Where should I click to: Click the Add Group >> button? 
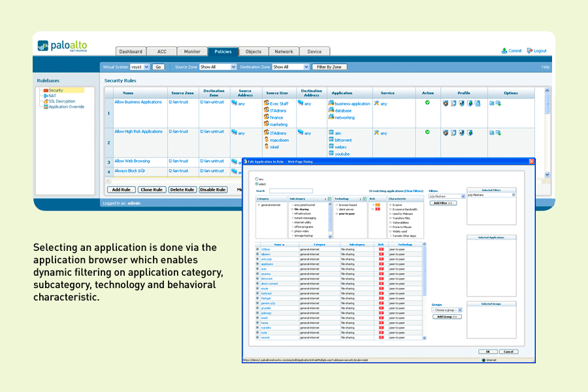(447, 317)
